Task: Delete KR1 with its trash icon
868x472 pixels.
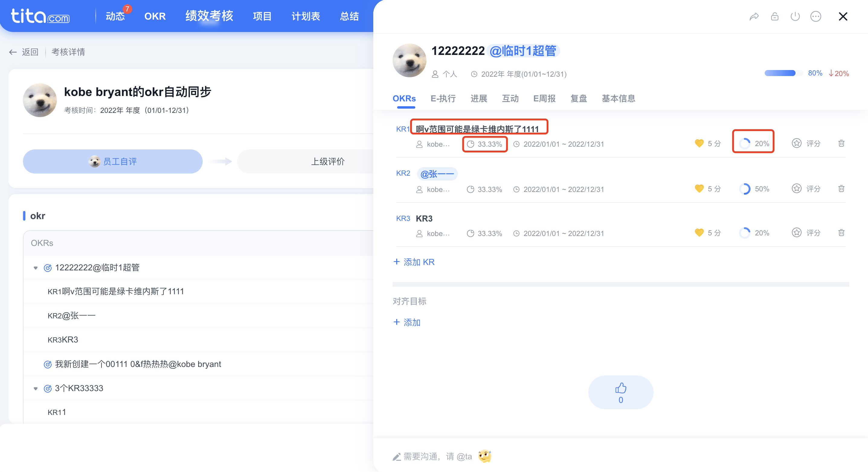Action: 841,143
